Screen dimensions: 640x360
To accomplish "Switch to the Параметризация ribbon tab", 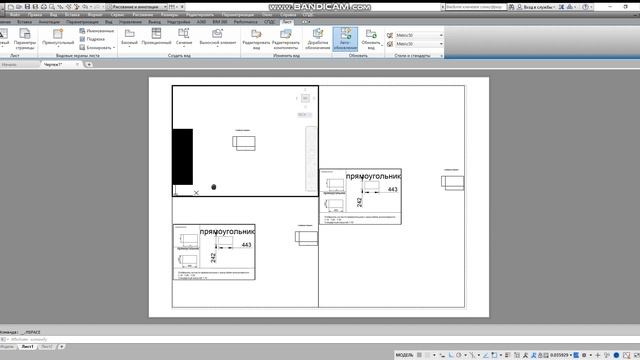I will [x=82, y=22].
